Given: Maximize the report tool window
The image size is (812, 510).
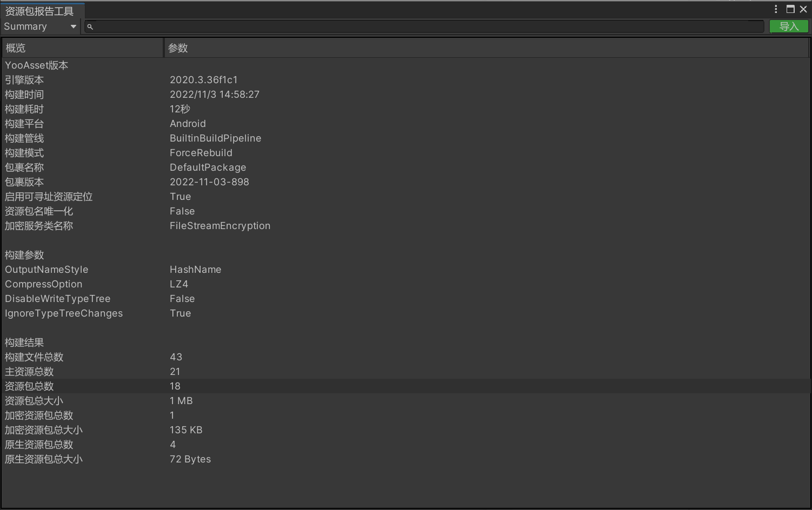Looking at the screenshot, I should click(x=790, y=9).
